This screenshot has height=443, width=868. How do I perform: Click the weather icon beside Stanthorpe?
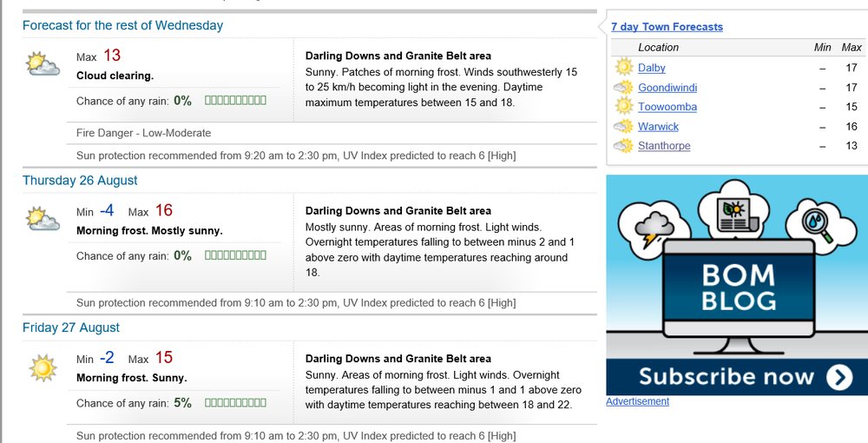point(623,146)
